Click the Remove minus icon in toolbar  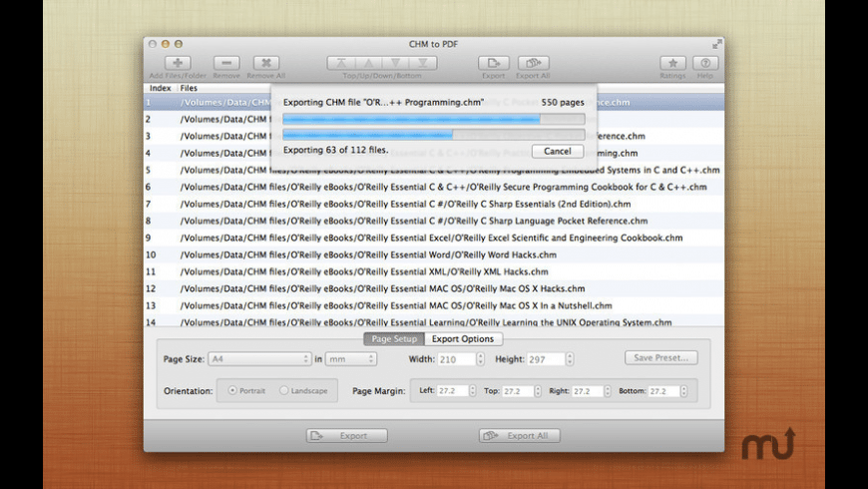click(226, 63)
